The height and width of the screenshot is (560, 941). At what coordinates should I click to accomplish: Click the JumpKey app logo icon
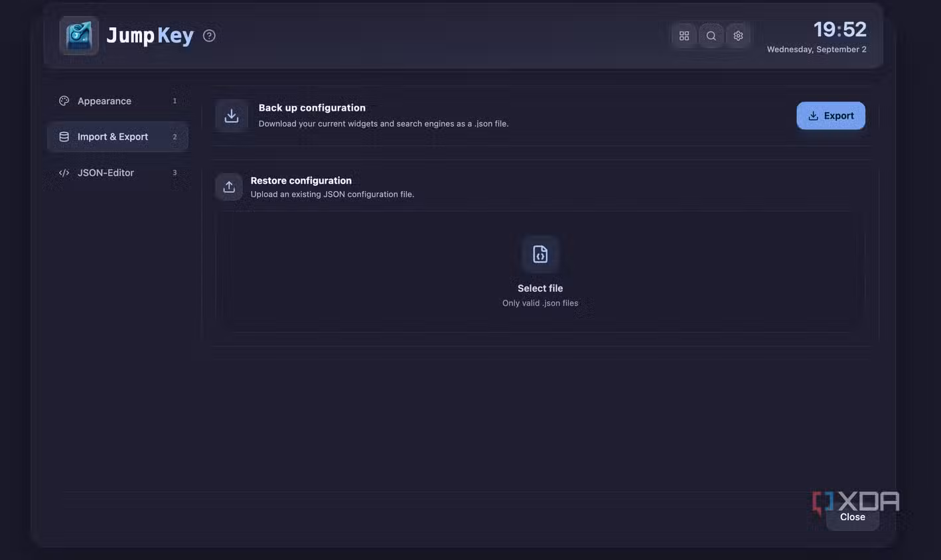[x=79, y=36]
